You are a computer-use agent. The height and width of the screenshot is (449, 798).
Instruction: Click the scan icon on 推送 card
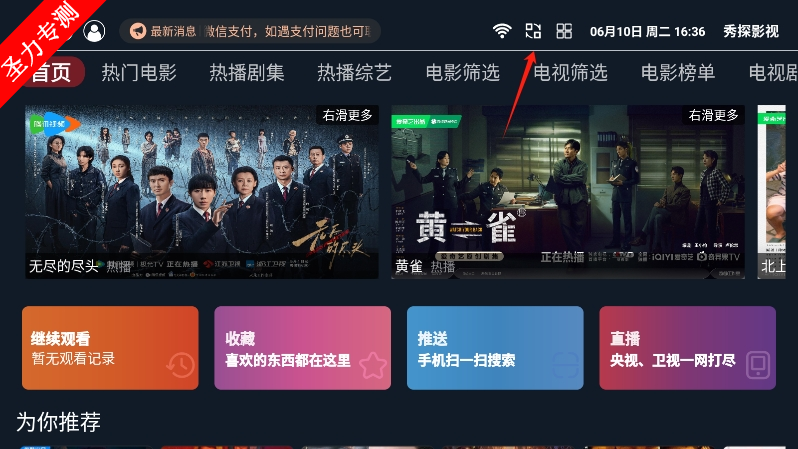[565, 364]
